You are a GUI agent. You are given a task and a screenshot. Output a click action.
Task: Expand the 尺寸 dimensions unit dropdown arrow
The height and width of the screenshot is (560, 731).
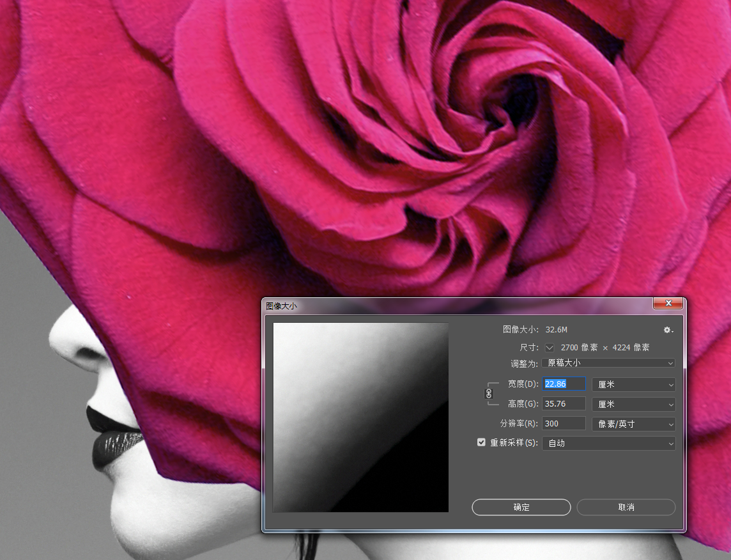click(x=550, y=347)
